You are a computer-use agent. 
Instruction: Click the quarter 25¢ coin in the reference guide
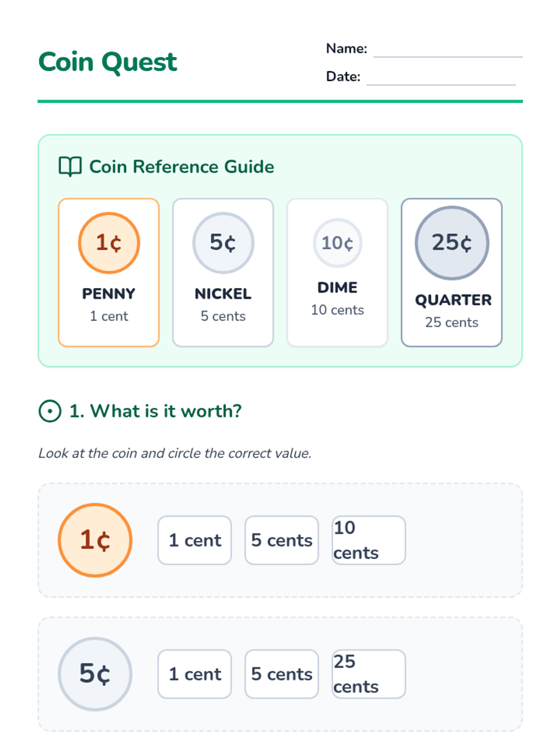[452, 243]
